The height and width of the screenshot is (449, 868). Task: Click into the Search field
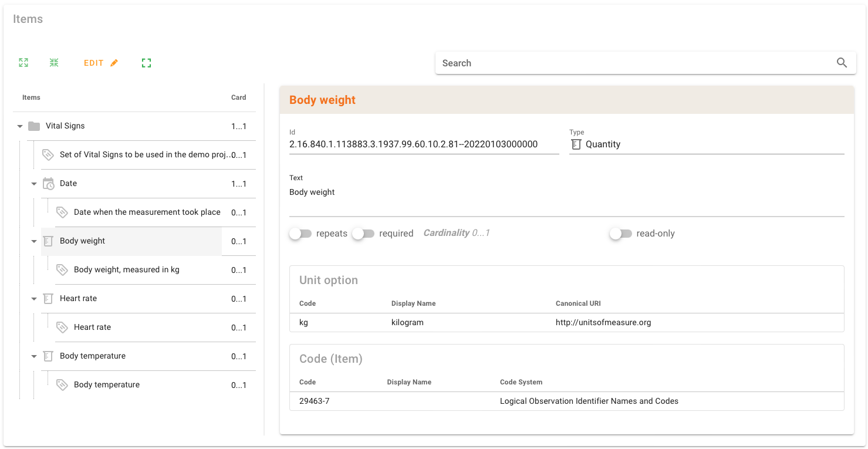click(634, 63)
